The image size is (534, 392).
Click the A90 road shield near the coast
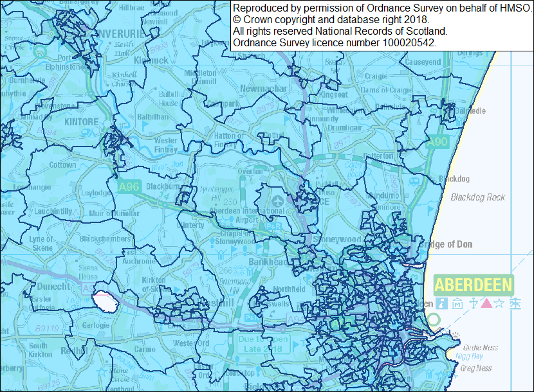pos(439,143)
